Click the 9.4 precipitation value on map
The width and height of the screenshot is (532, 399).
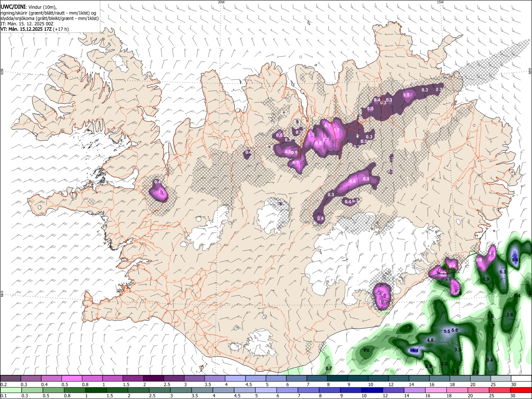(515, 260)
